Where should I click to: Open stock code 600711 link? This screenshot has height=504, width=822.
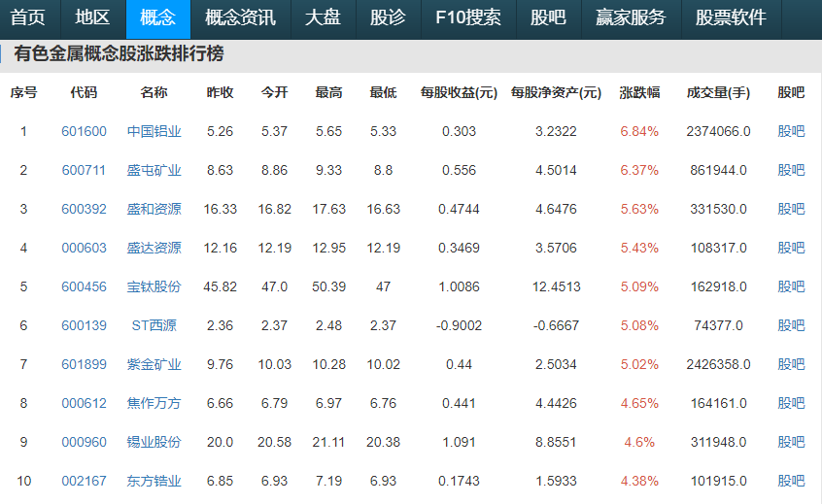(84, 170)
